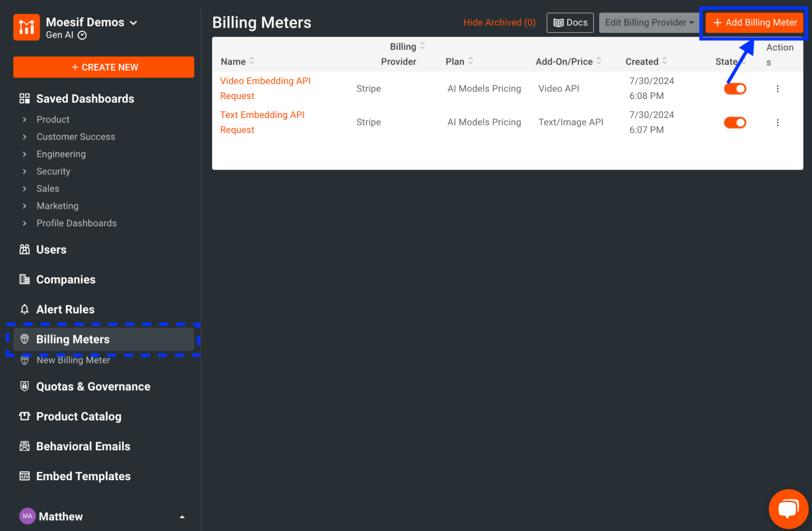The height and width of the screenshot is (531, 812).
Task: Go to Companies in sidebar
Action: click(65, 280)
